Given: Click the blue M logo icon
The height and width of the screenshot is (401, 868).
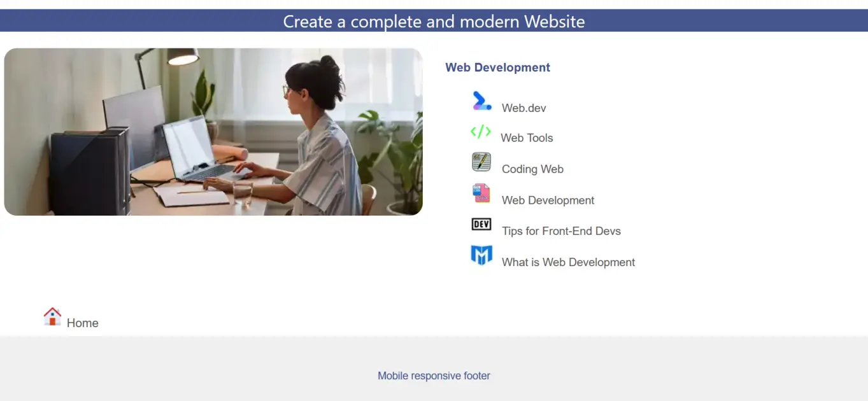Looking at the screenshot, I should pyautogui.click(x=481, y=255).
